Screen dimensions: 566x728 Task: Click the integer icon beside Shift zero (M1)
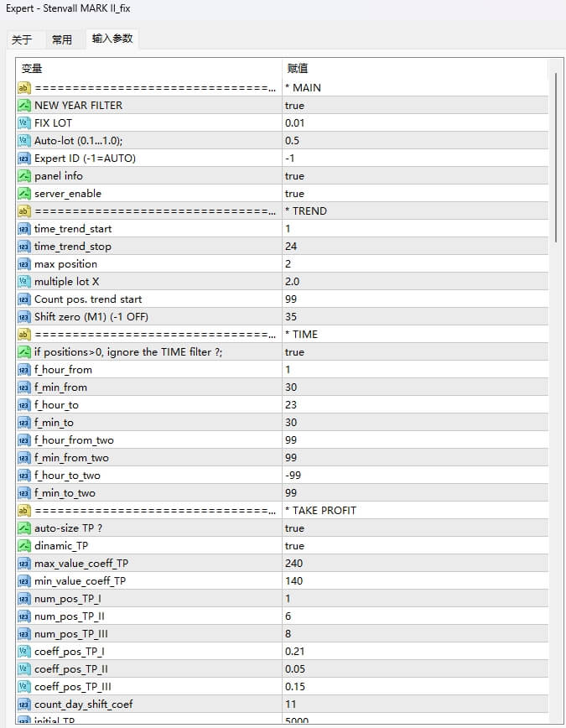point(24,317)
